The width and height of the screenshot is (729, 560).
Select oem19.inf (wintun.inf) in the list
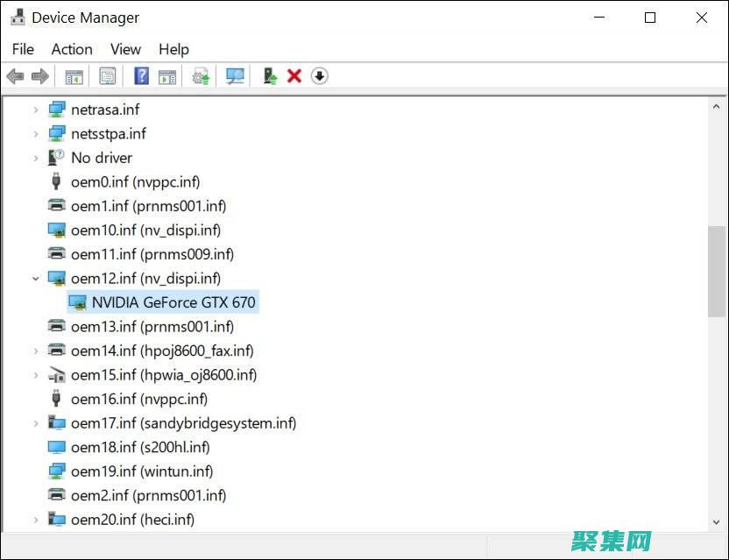139,471
